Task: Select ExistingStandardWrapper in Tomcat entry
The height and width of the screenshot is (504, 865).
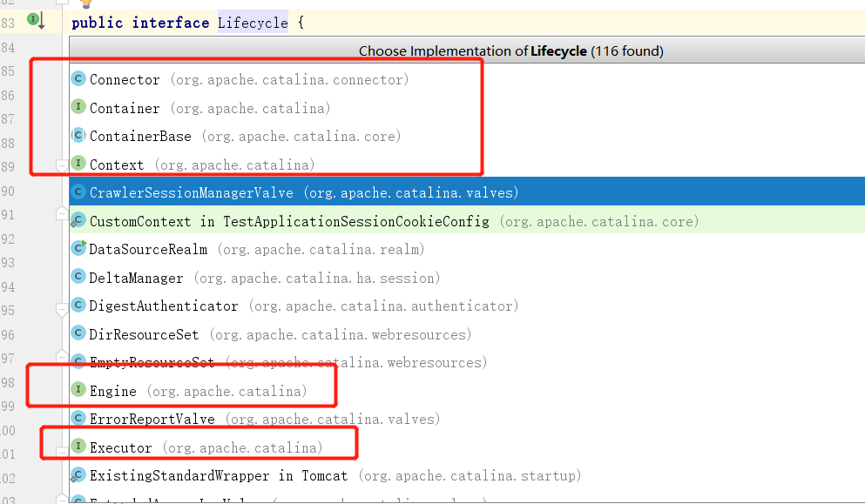Action: click(x=467, y=475)
